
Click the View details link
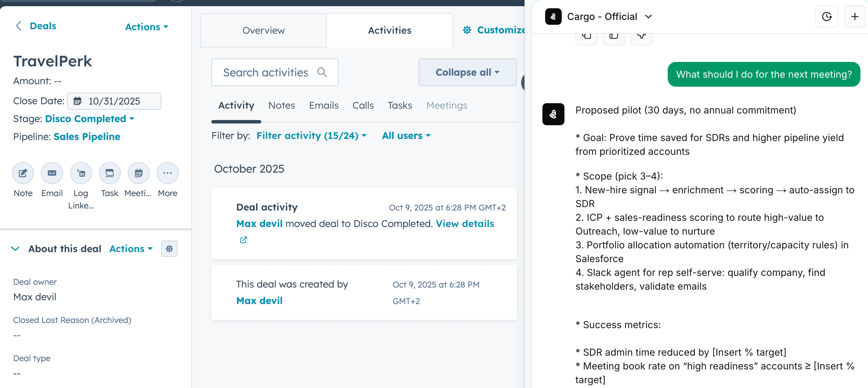465,224
